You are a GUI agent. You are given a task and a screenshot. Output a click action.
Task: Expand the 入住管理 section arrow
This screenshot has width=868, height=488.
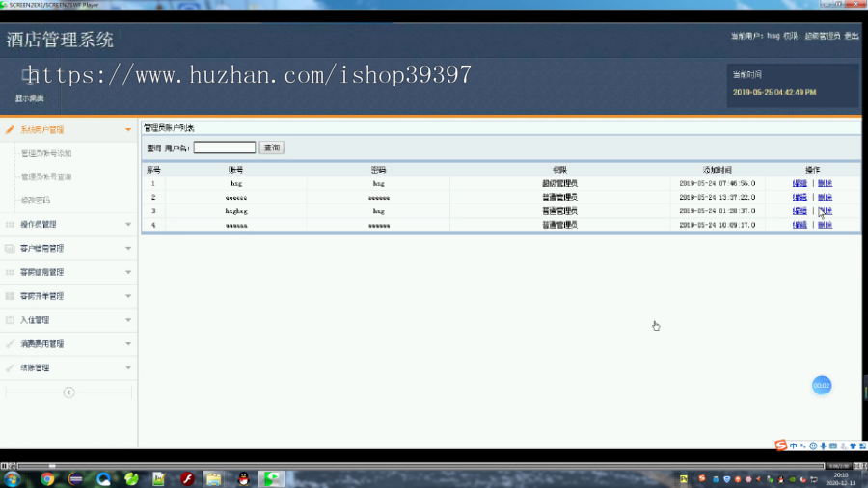click(x=128, y=320)
